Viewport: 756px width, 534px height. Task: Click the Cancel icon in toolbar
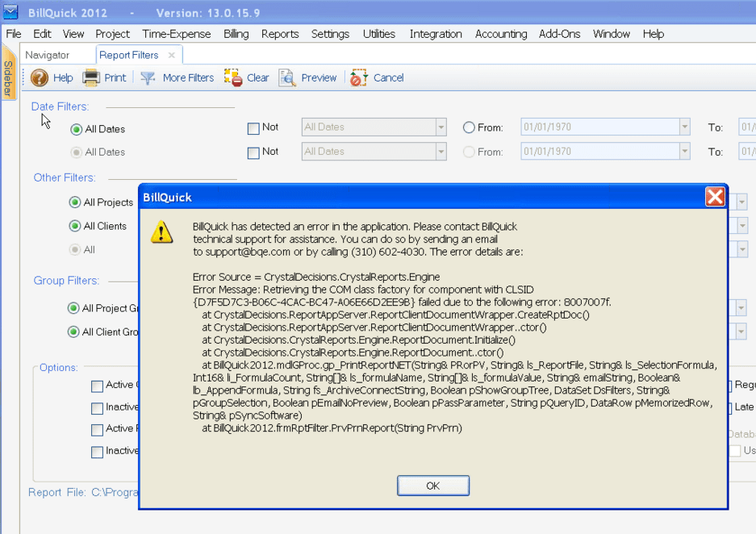pos(358,77)
